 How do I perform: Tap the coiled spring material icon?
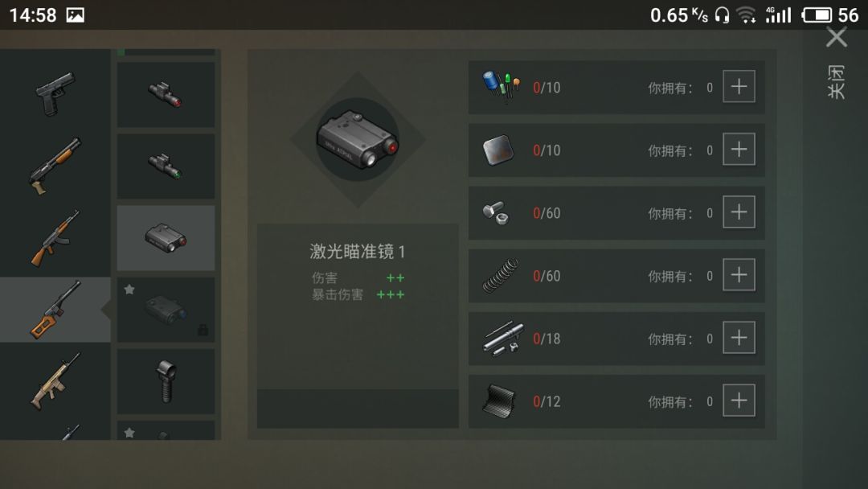tap(501, 275)
